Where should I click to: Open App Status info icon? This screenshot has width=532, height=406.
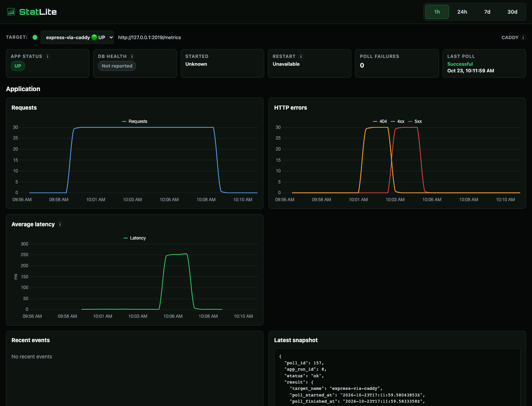click(48, 56)
